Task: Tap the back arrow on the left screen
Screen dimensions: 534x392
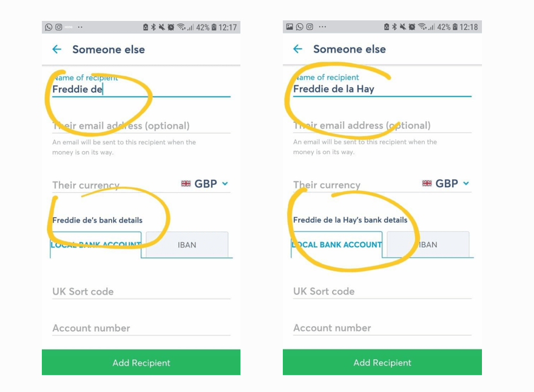Action: coord(57,49)
